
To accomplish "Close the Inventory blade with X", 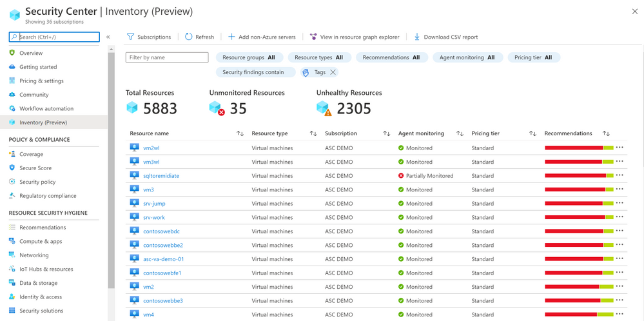I will (x=634, y=12).
